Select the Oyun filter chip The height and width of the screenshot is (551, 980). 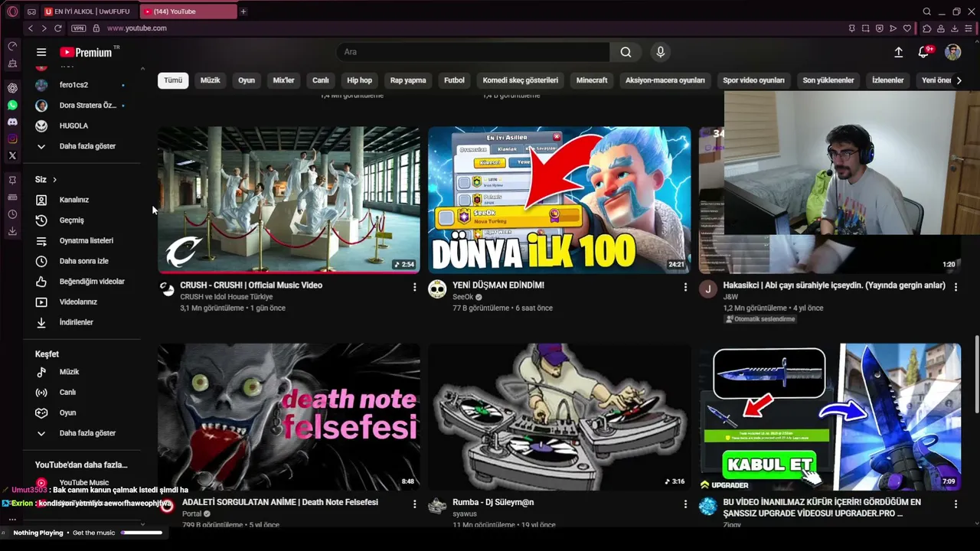coord(247,80)
